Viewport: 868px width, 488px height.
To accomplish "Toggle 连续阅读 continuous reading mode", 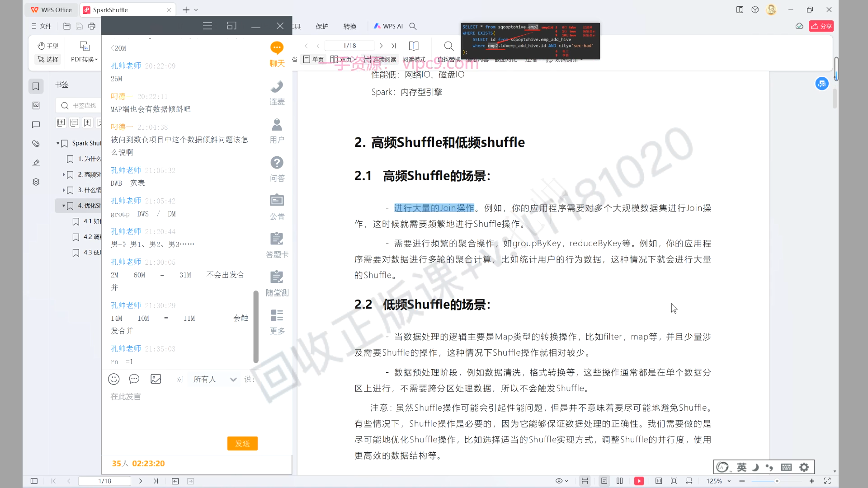I will click(x=380, y=59).
